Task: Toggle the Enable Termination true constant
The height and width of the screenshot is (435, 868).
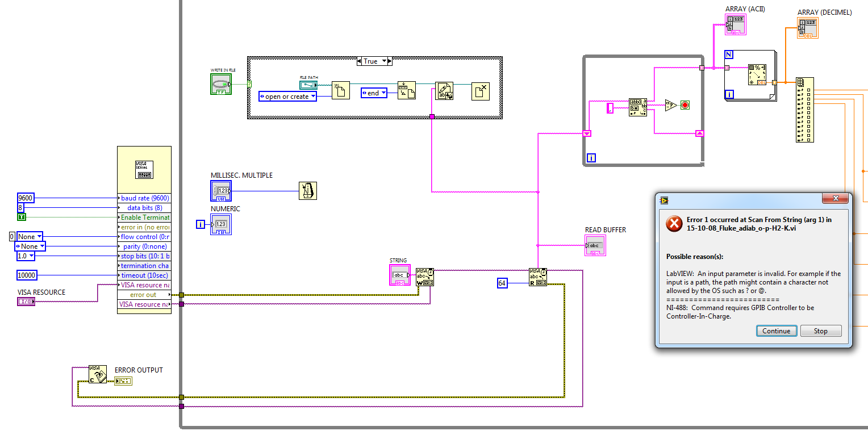Action: point(22,217)
